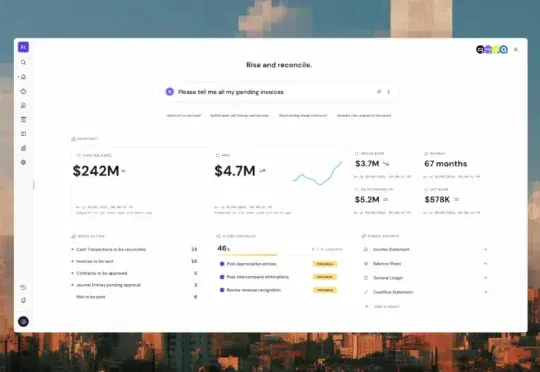Click the trend indicator beside $242M

point(123,171)
